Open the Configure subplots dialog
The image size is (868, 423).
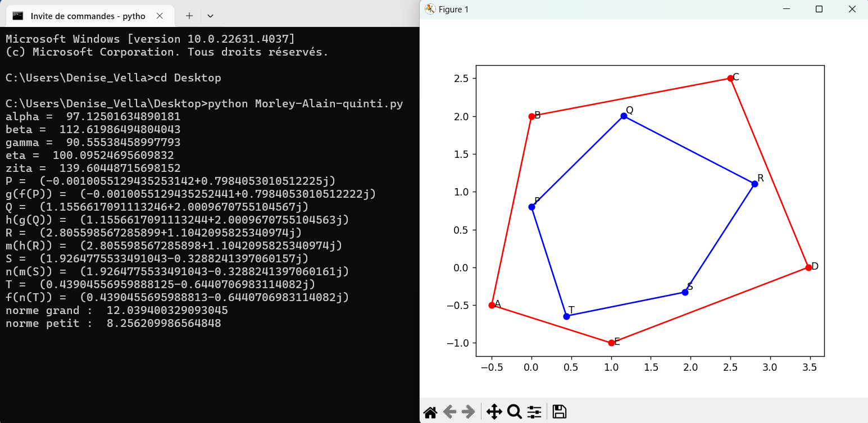534,412
